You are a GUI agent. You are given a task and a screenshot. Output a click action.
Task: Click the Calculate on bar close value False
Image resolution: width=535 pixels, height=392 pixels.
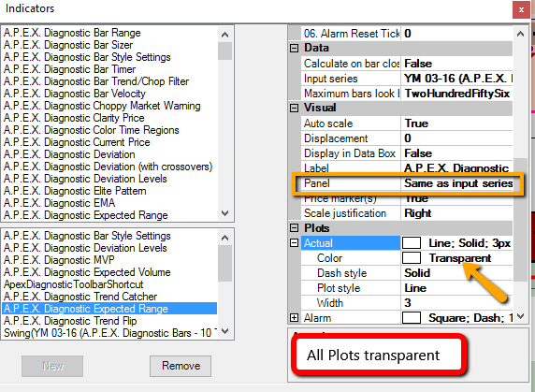(x=456, y=64)
